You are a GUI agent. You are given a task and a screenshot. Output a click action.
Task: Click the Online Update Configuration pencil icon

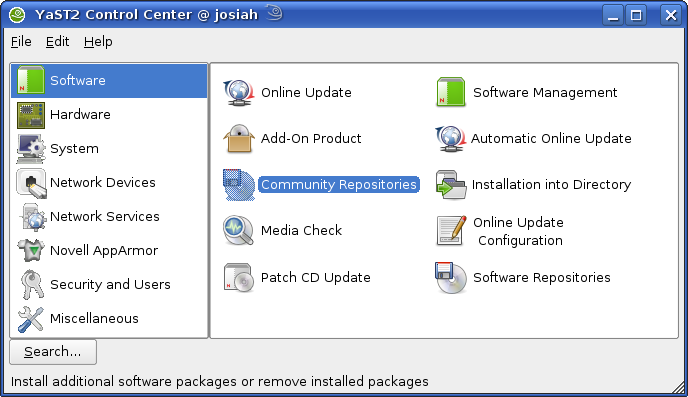tap(451, 231)
